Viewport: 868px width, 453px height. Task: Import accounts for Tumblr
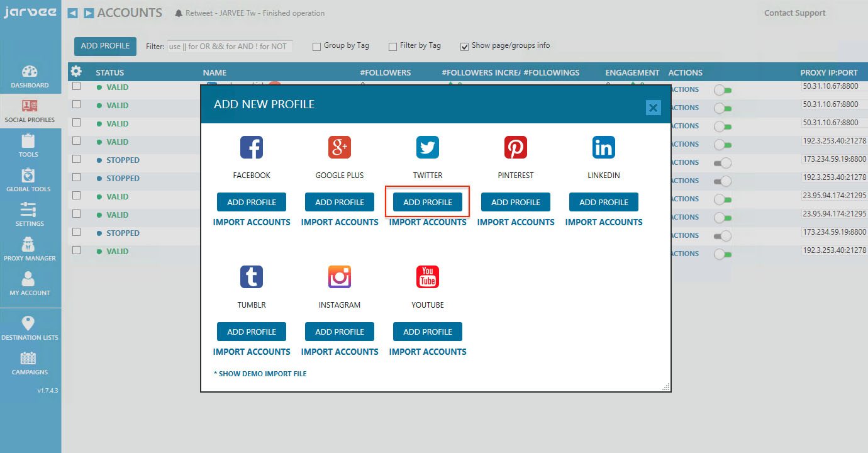[x=252, y=352]
